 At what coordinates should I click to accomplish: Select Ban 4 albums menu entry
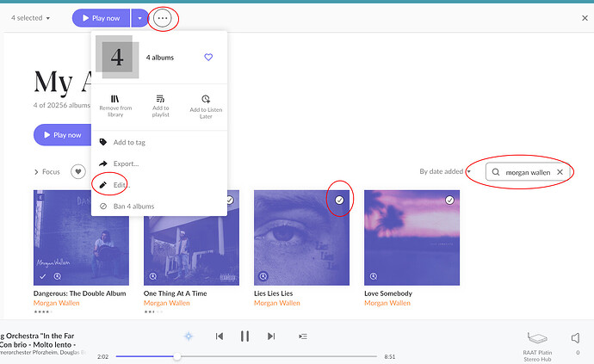133,207
